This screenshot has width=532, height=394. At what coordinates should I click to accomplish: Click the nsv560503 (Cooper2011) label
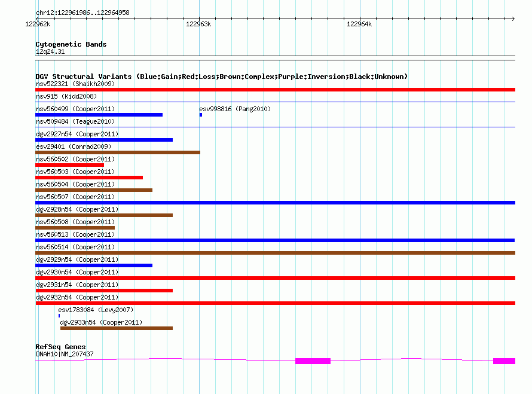75,172
